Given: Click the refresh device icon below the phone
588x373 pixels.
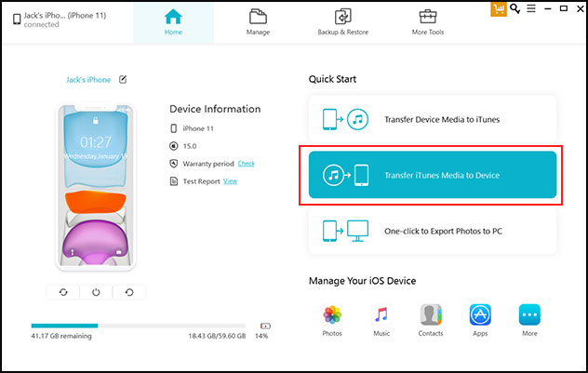Looking at the screenshot, I should (63, 292).
